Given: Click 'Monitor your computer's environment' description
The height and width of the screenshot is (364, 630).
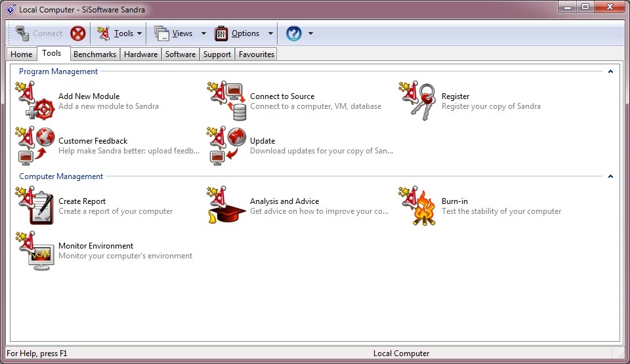Looking at the screenshot, I should click(125, 256).
